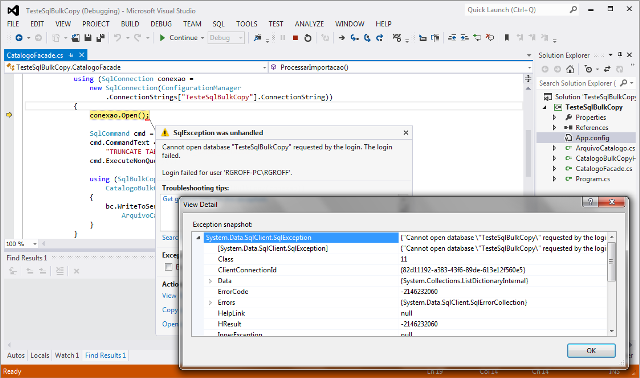Click the Solution Explorer search magnifier icon

(624, 83)
